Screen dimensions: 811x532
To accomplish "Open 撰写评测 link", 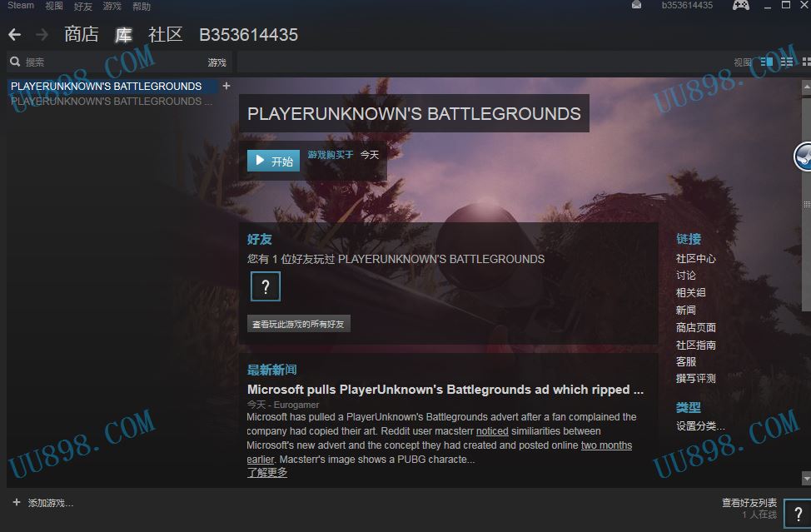I will [x=695, y=379].
